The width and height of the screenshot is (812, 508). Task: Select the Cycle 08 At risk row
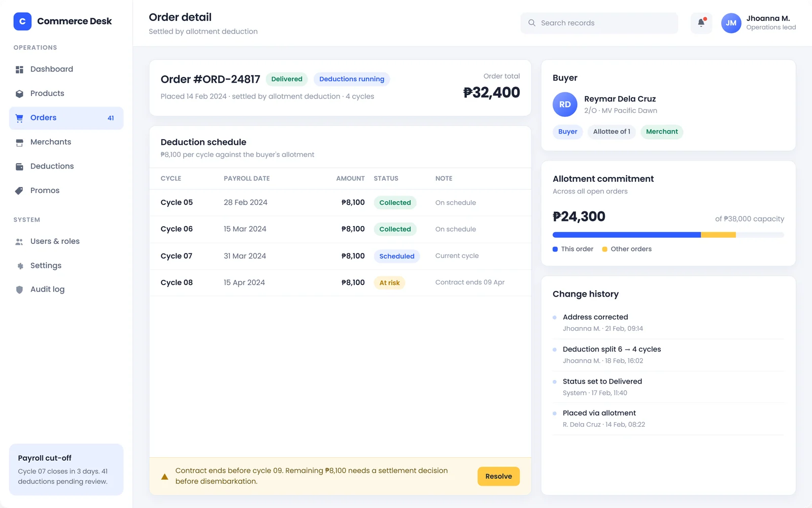(x=340, y=282)
